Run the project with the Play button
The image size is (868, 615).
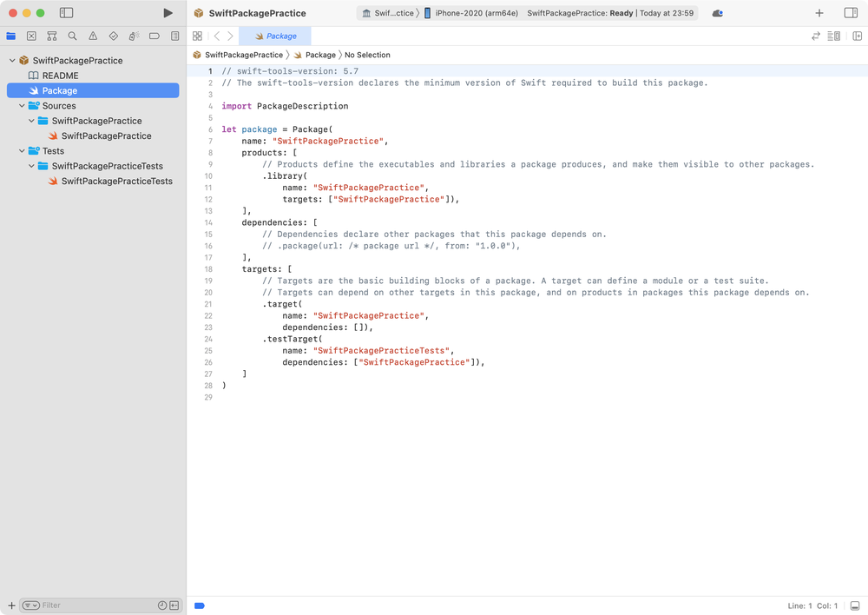(x=168, y=13)
